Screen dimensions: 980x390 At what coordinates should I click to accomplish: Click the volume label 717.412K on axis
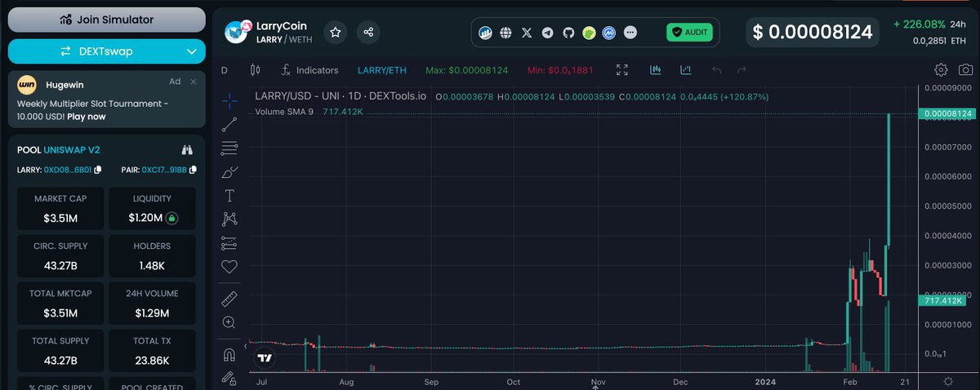point(941,301)
